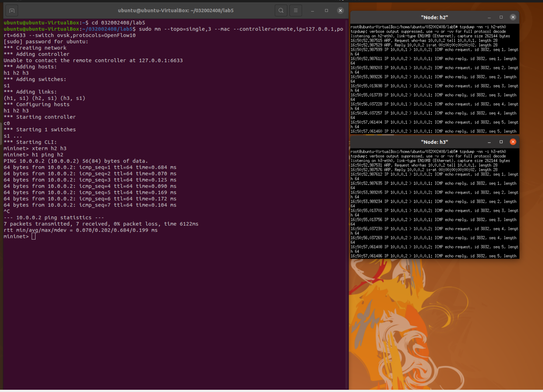This screenshot has width=543, height=392.
Task: Click the 'h1 ping h2' command line
Action: click(48, 155)
